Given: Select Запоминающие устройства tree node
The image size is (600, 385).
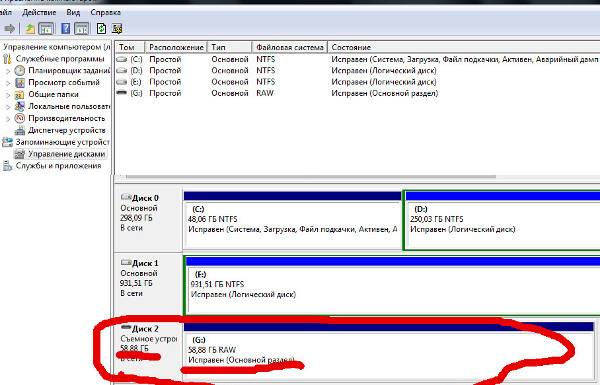Looking at the screenshot, I should (62, 142).
